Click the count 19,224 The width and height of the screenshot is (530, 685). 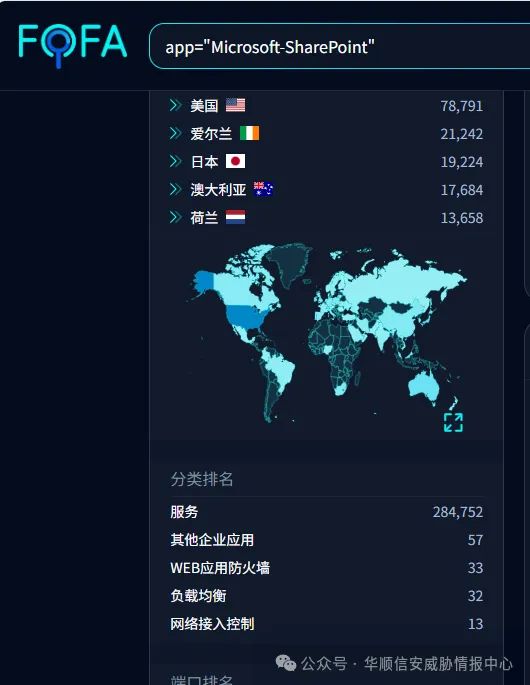tap(461, 162)
